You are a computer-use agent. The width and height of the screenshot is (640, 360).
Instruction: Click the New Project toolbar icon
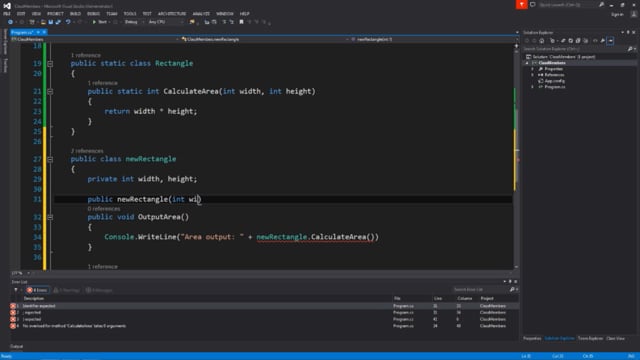coord(32,22)
